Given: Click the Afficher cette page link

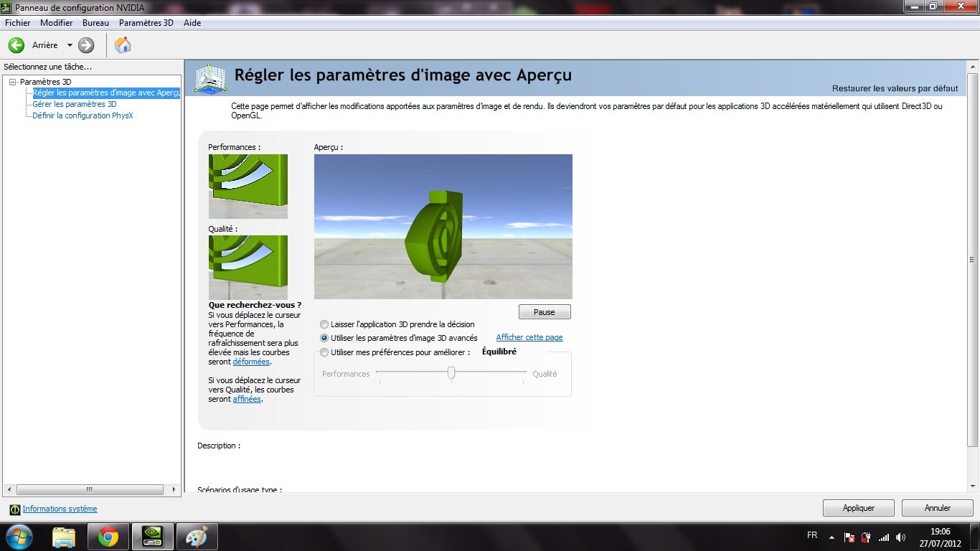Looking at the screenshot, I should point(529,337).
